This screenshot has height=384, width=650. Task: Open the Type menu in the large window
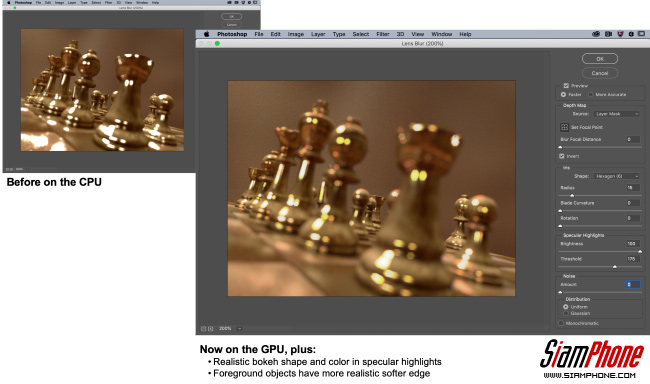[339, 34]
